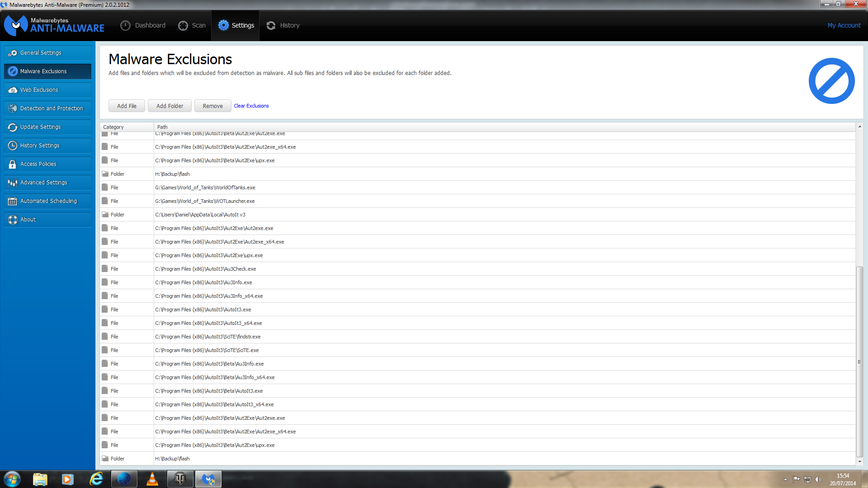Viewport: 868px width, 488px height.
Task: Click the Remove button
Action: pyautogui.click(x=212, y=106)
